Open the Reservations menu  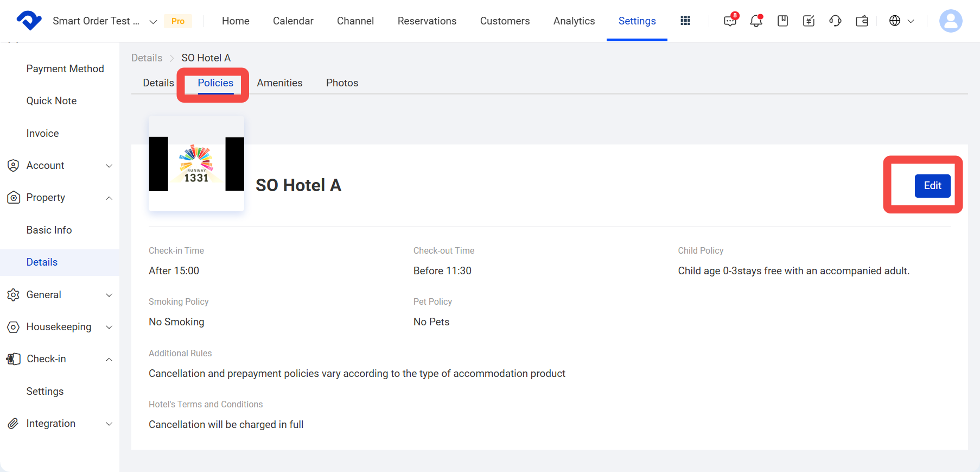pos(427,21)
